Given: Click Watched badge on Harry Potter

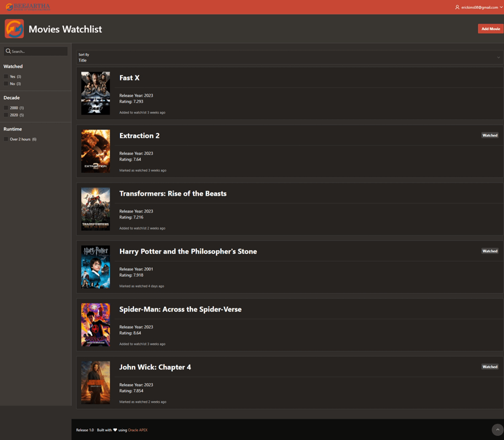Looking at the screenshot, I should point(490,251).
